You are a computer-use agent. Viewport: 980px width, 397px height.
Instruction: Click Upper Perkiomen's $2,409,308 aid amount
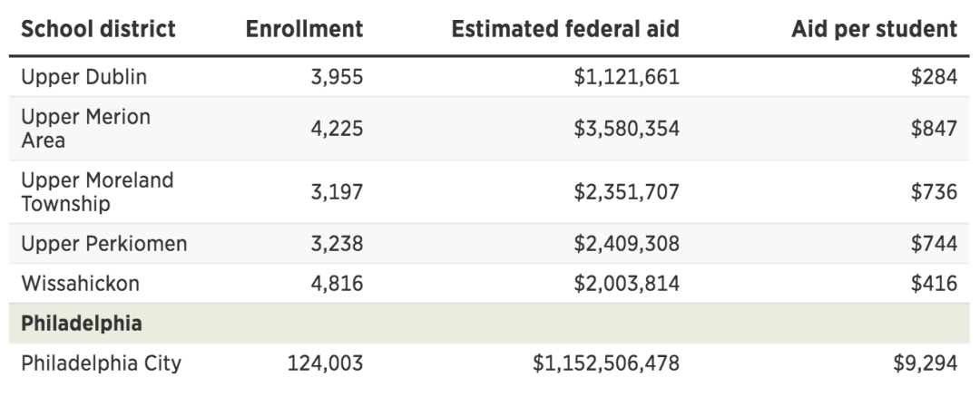coord(626,244)
